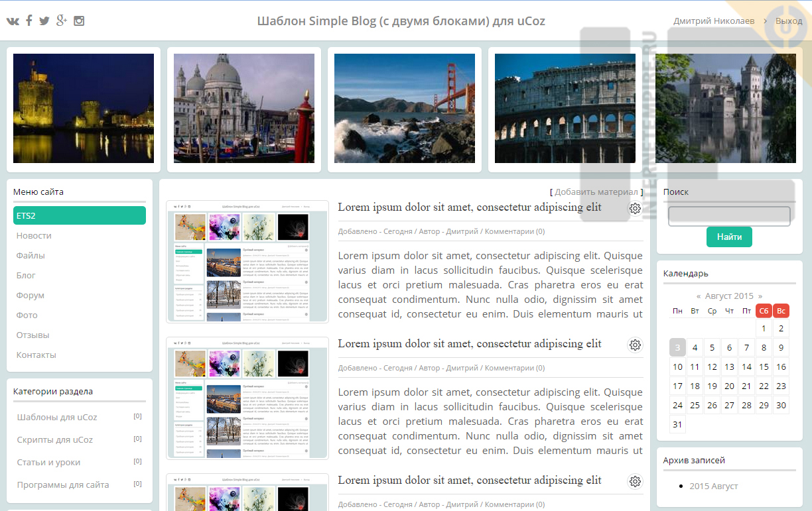This screenshot has width=812, height=511.
Task: Click the Найти search button
Action: click(x=729, y=237)
